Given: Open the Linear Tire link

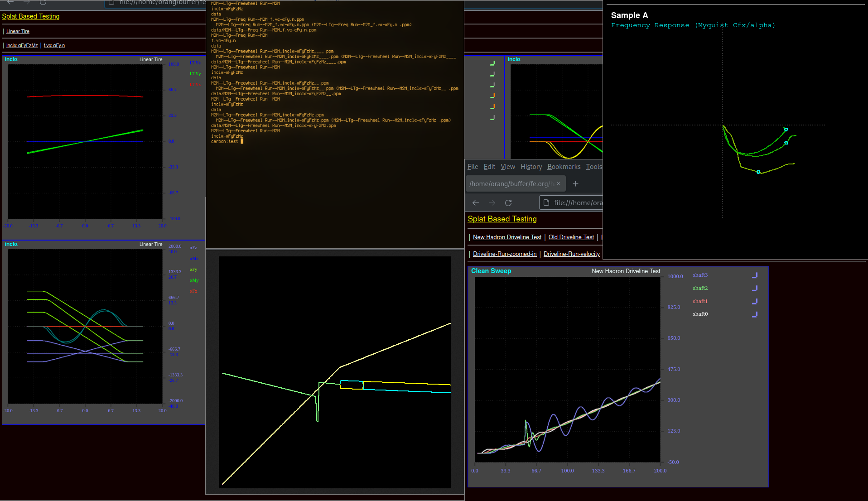Looking at the screenshot, I should click(x=18, y=32).
